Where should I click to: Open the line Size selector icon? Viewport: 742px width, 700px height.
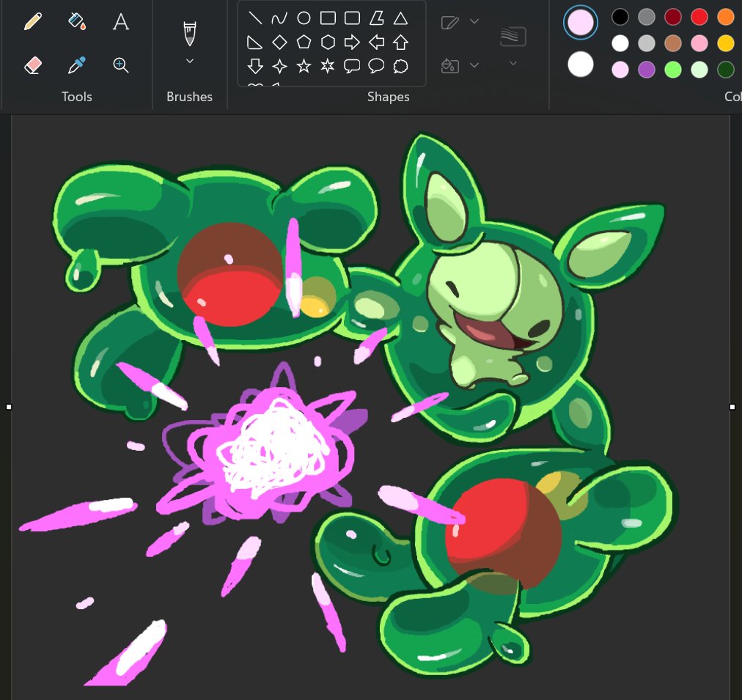tap(513, 37)
